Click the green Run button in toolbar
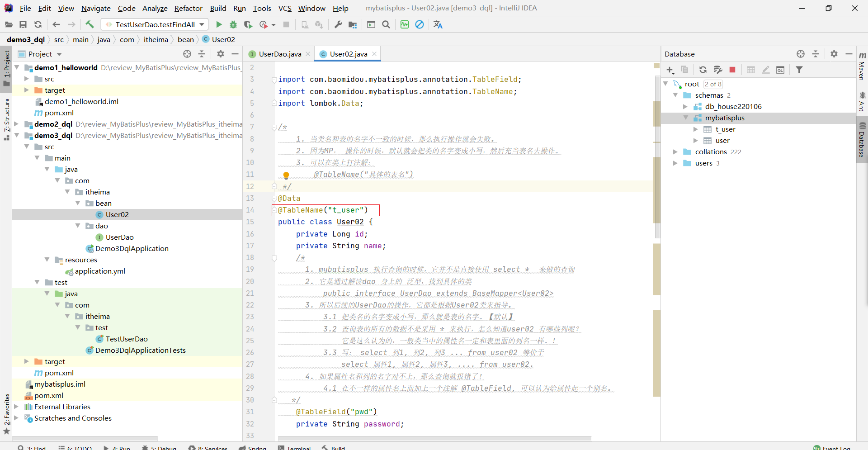The image size is (868, 450). tap(219, 24)
